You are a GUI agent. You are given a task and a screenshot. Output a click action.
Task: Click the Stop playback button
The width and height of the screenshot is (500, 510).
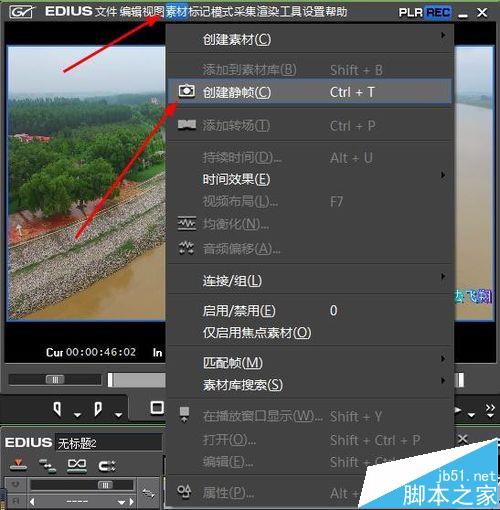coord(157,407)
